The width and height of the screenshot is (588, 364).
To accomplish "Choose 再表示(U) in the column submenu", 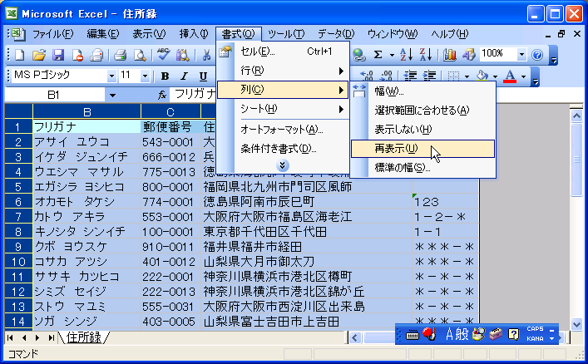I will coord(423,149).
